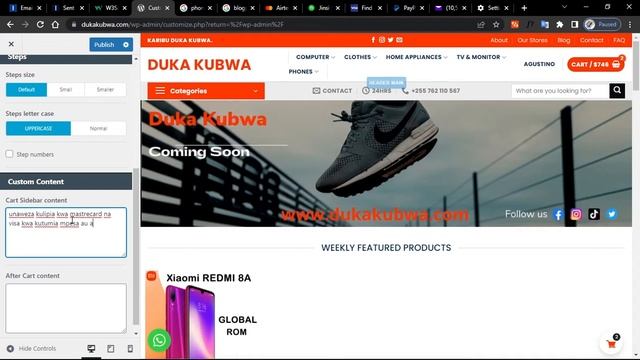The image size is (640, 360).
Task: Open WhatsApp chat floating button
Action: click(x=159, y=340)
